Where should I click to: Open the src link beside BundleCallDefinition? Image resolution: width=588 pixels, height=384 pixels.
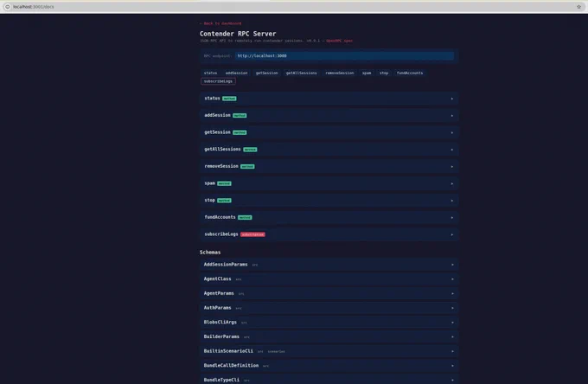265,366
